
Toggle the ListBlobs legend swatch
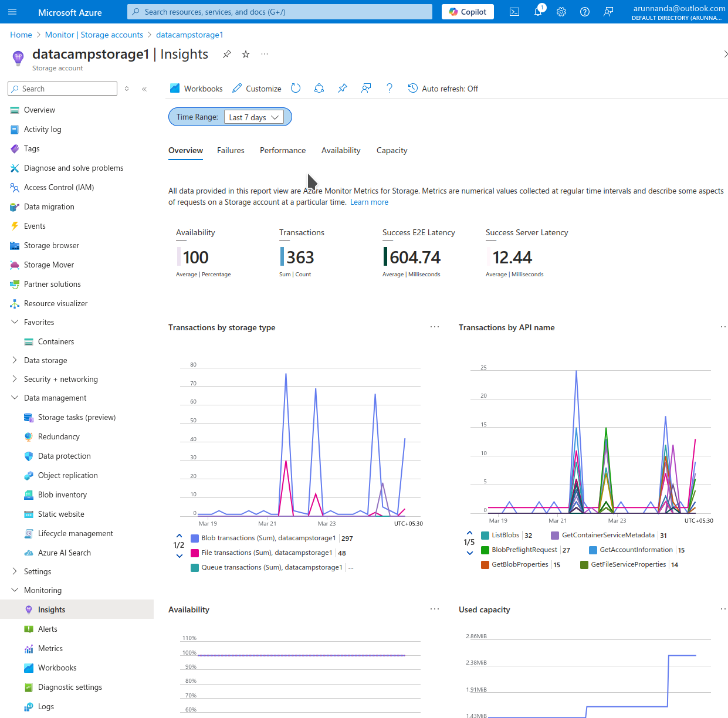pyautogui.click(x=485, y=535)
